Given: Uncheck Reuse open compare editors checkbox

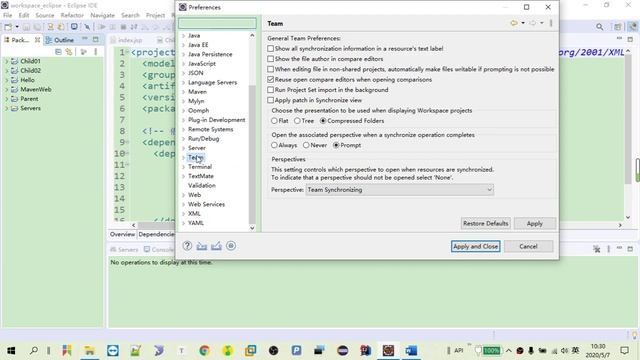Looking at the screenshot, I should [x=270, y=79].
